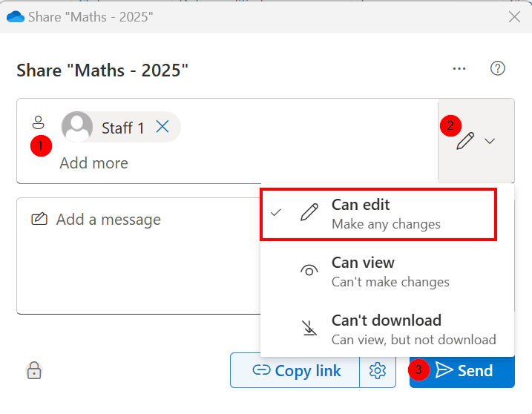Screen dimensions: 532x414
Task: Click the OneDrive cloud icon in title bar
Action: click(16, 16)
